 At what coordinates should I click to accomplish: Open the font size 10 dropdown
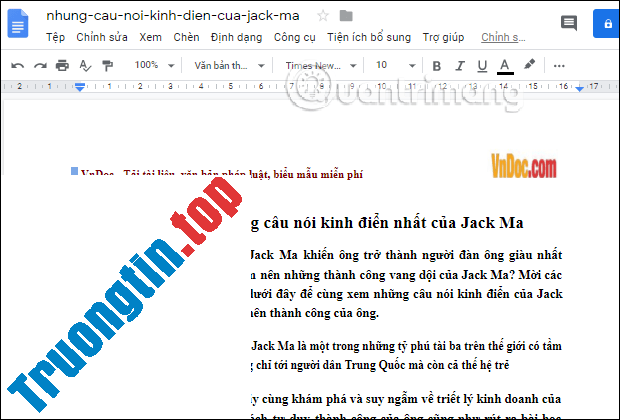tap(395, 65)
